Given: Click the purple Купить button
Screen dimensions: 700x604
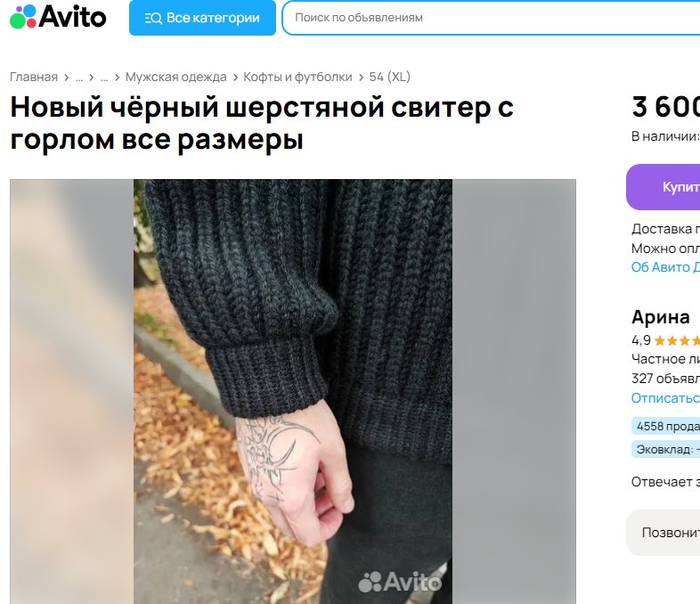Looking at the screenshot, I should [663, 187].
